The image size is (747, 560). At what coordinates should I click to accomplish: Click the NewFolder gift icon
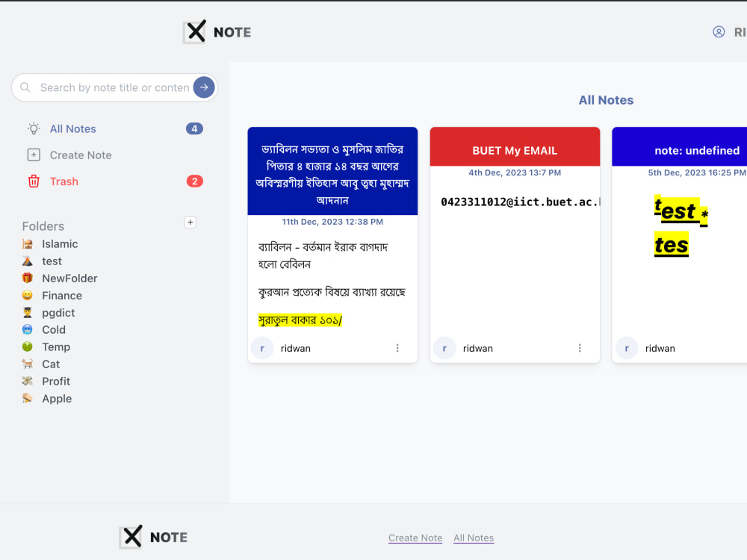click(x=28, y=278)
